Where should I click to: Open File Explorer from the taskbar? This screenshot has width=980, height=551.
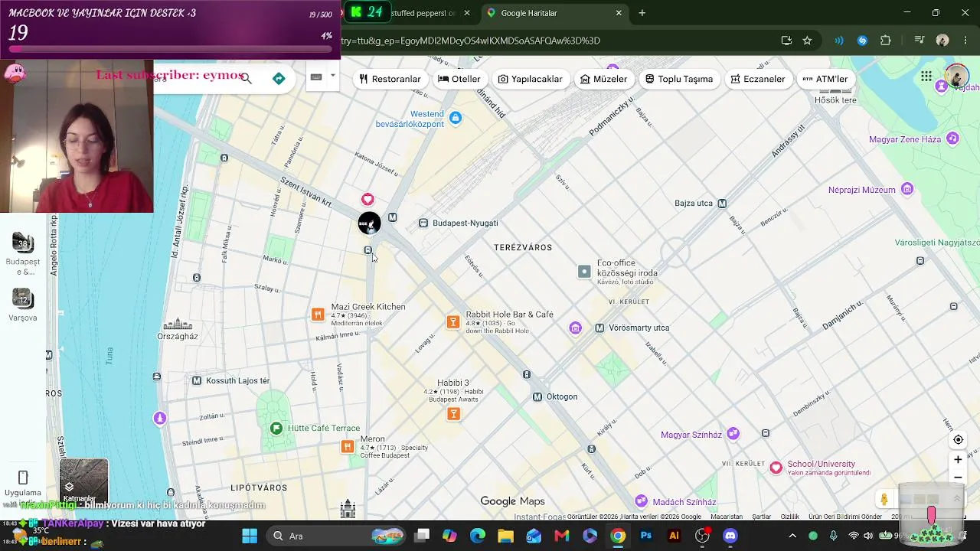[x=505, y=536]
